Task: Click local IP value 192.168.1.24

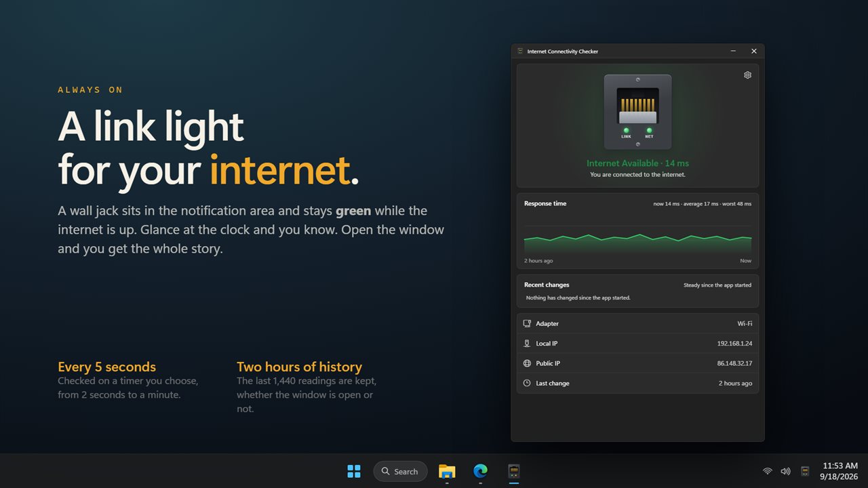Action: (x=734, y=344)
